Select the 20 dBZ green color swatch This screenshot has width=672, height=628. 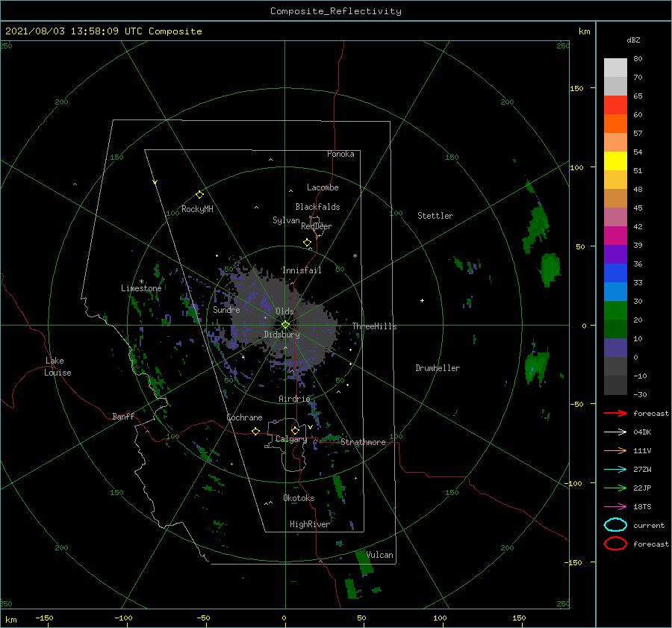[x=615, y=329]
